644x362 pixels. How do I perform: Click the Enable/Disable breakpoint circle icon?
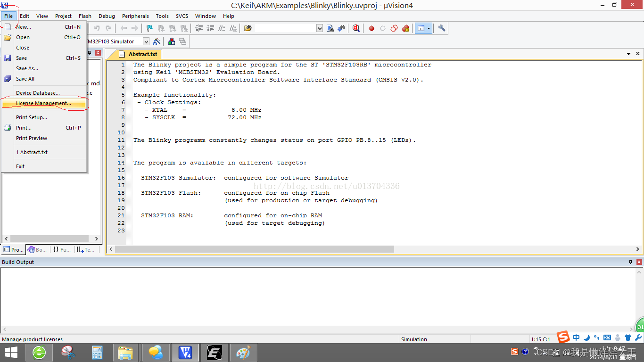pyautogui.click(x=383, y=28)
